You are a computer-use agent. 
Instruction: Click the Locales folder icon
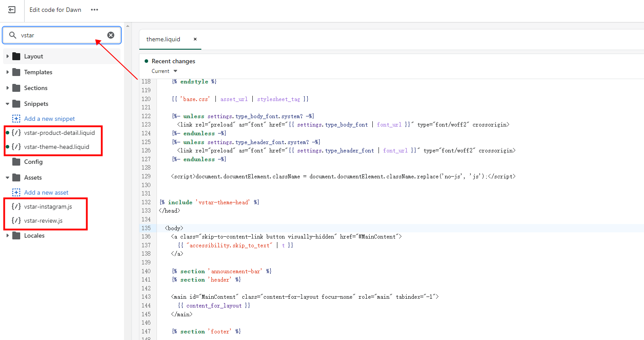[x=16, y=235]
